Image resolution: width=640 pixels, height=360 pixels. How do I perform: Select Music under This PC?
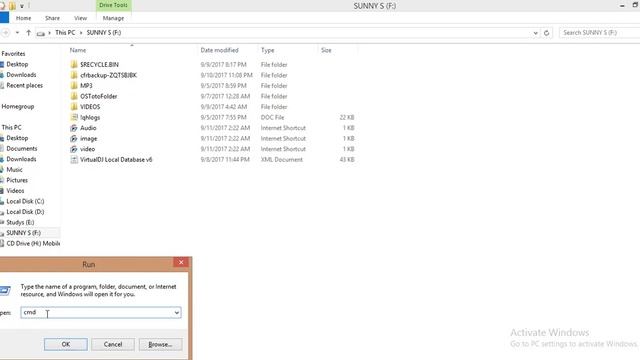[14, 170]
